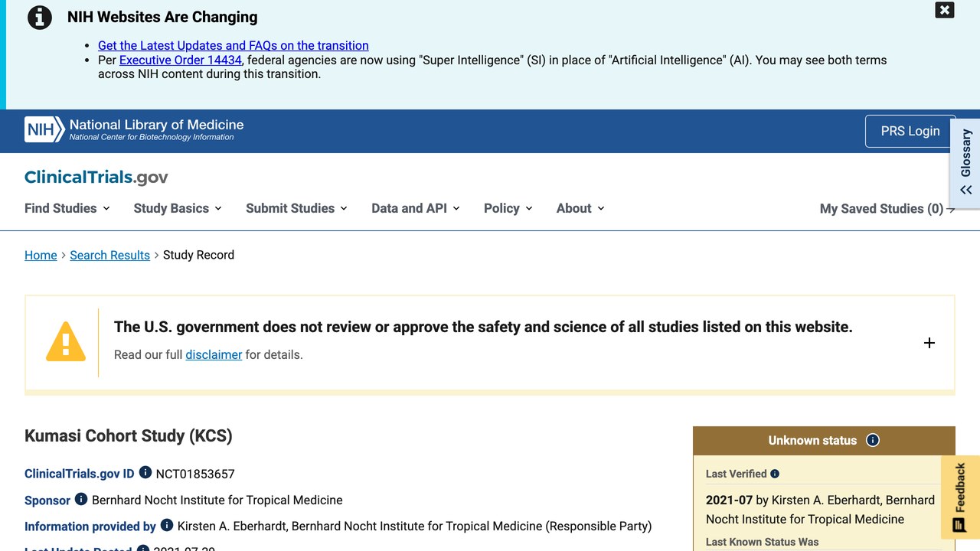This screenshot has height=551, width=980.
Task: Click the Unknown status label
Action: [812, 440]
